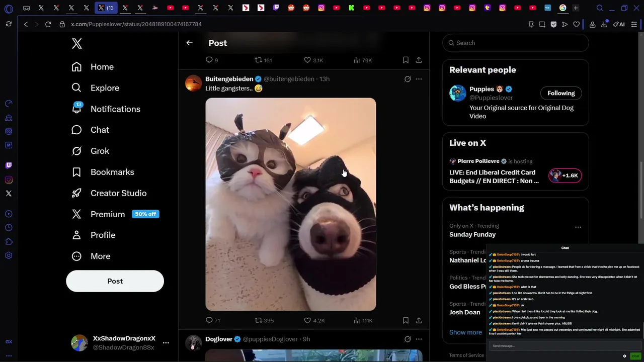Image resolution: width=644 pixels, height=362 pixels.
Task: Go back using the Post header arrow
Action: pyautogui.click(x=189, y=43)
